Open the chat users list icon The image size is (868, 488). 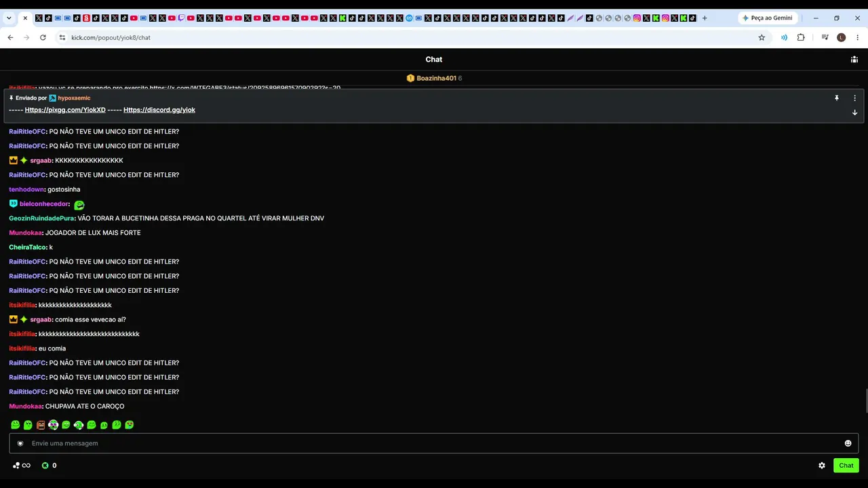coord(854,60)
